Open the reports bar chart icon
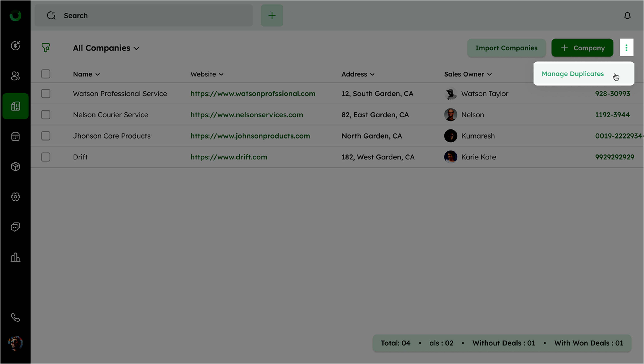Viewport: 644px width, 364px height. [16, 257]
